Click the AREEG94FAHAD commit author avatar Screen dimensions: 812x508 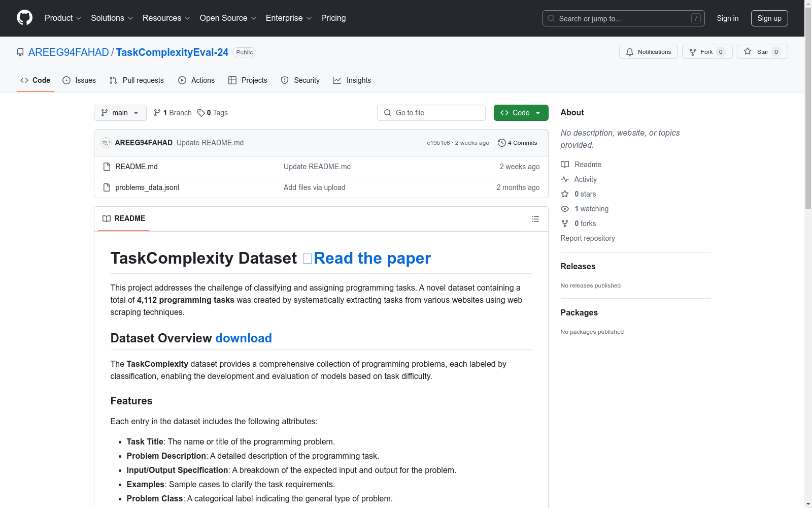[106, 143]
